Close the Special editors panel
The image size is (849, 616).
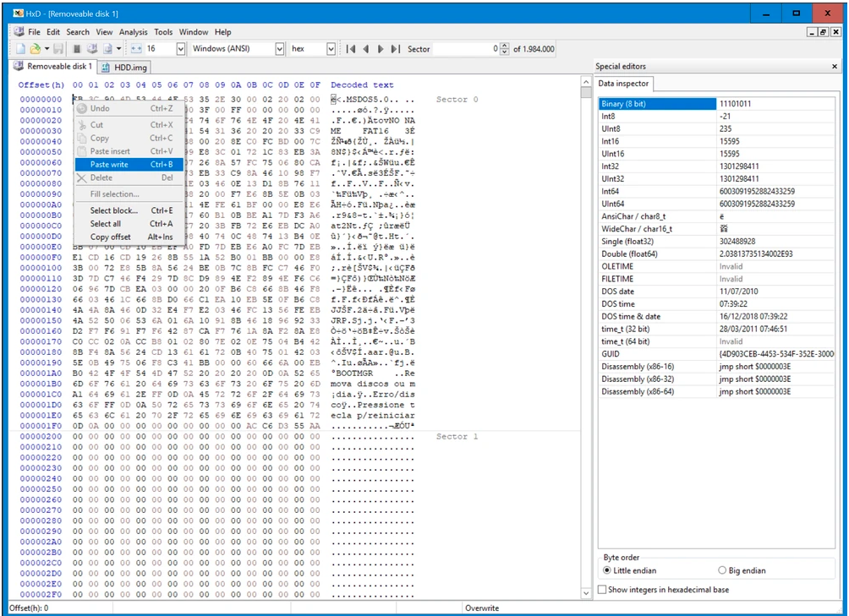(835, 66)
